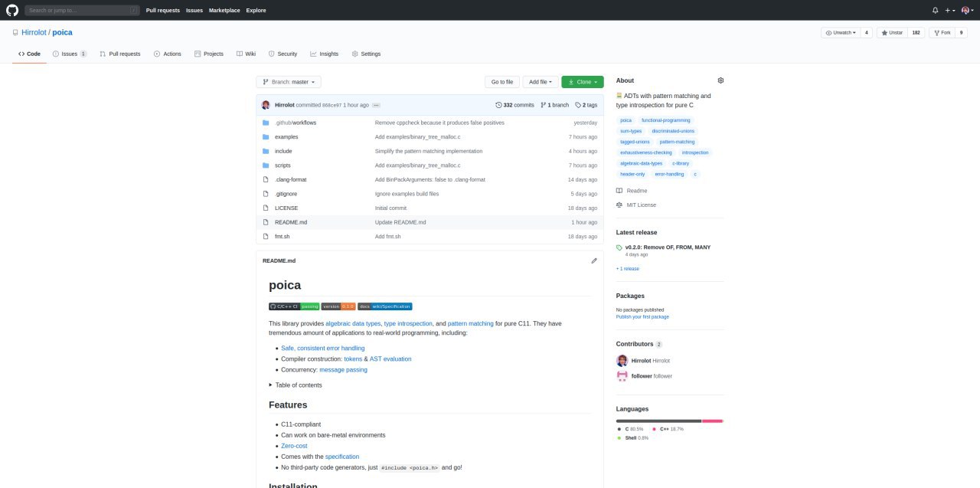Open the scripts folder
Image resolution: width=980 pixels, height=488 pixels.
pos(283,165)
